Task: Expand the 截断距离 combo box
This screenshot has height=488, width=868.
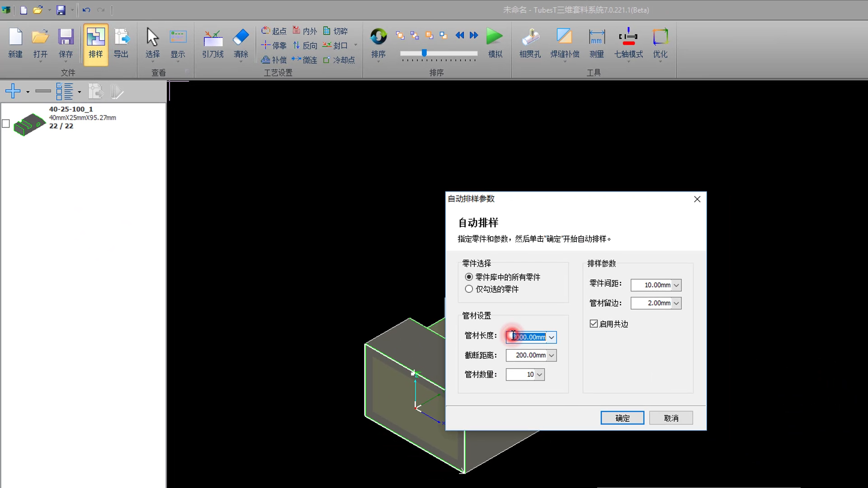Action: pos(552,356)
